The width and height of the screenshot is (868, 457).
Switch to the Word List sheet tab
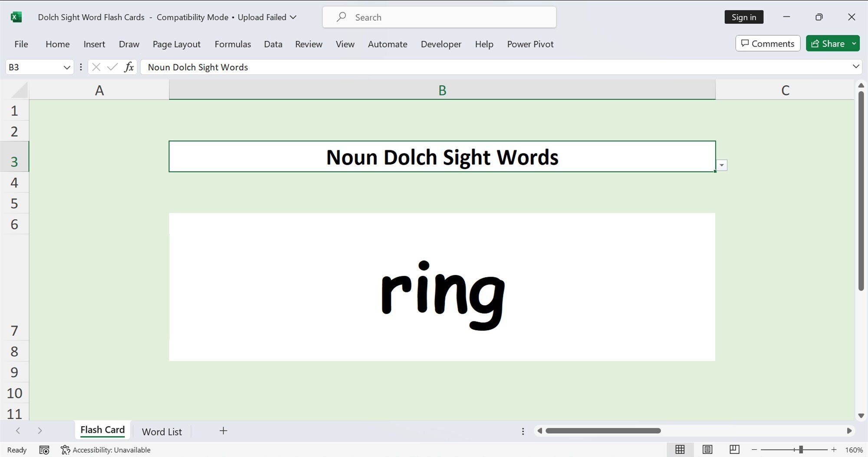pos(161,431)
